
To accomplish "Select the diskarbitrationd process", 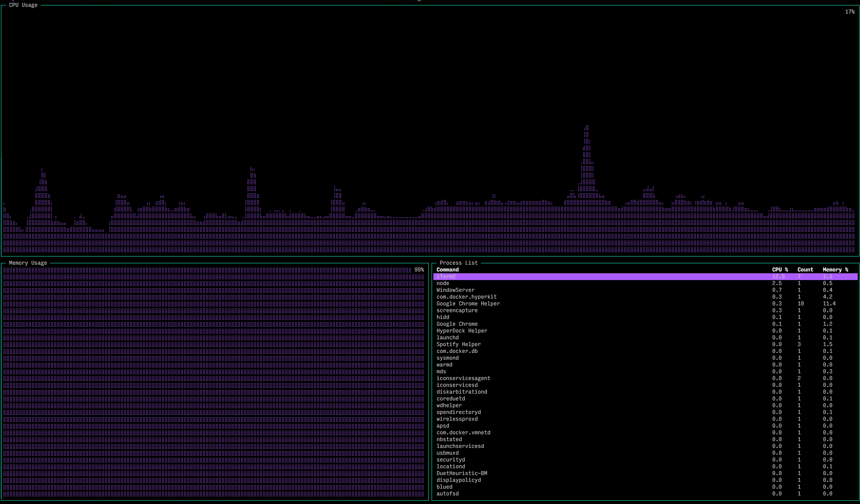I will click(x=645, y=392).
